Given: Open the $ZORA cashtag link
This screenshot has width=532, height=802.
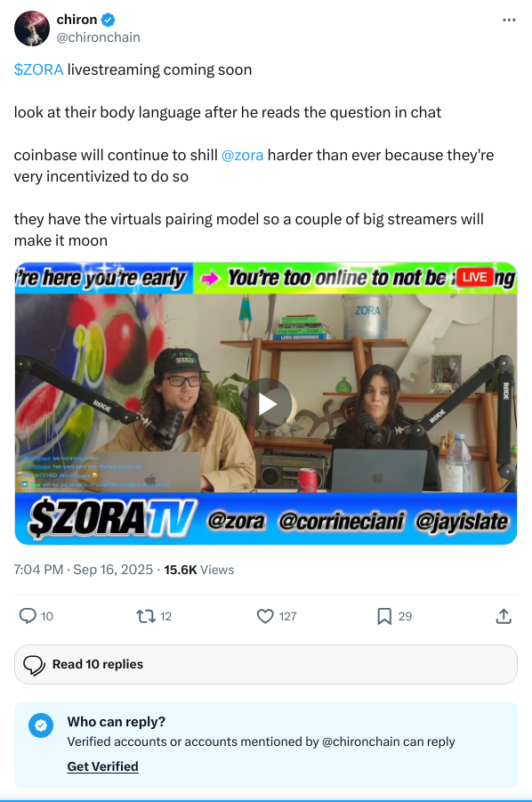Looking at the screenshot, I should click(x=38, y=69).
